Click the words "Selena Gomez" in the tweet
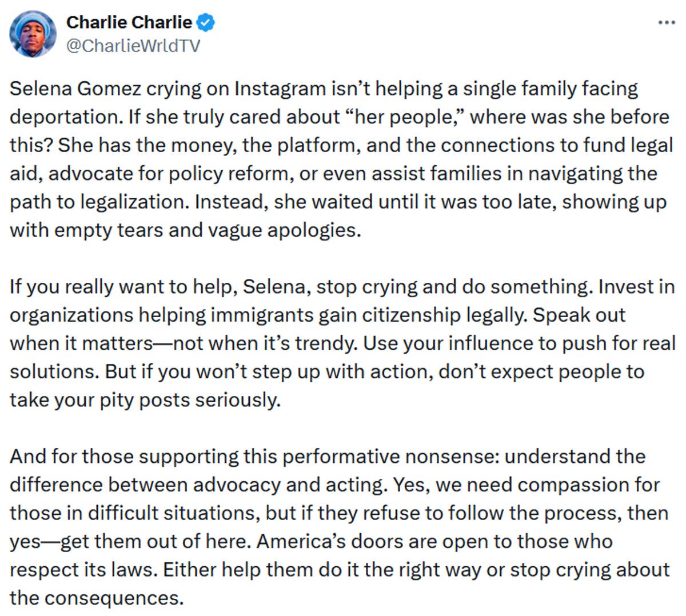This screenshot has height=616, width=686. pyautogui.click(x=75, y=89)
